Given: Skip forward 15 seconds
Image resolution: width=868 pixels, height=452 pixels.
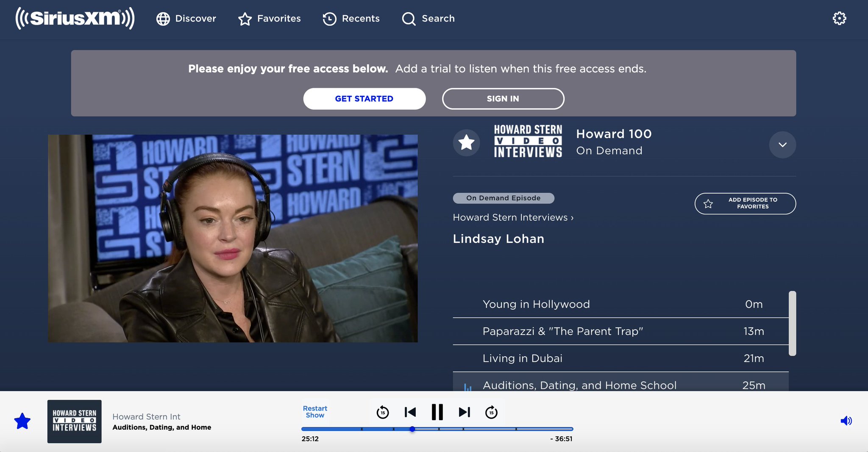Looking at the screenshot, I should pos(491,412).
